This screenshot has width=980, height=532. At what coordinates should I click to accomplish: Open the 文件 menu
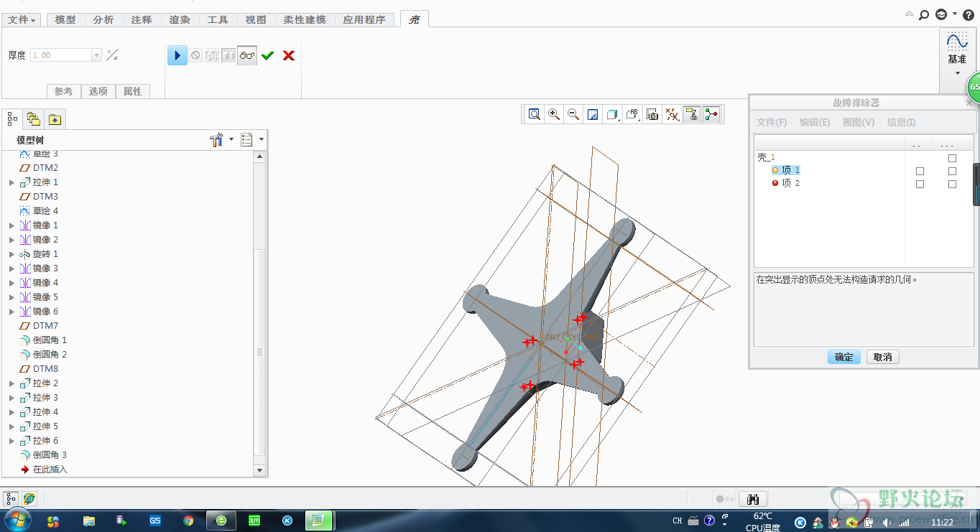pos(22,19)
